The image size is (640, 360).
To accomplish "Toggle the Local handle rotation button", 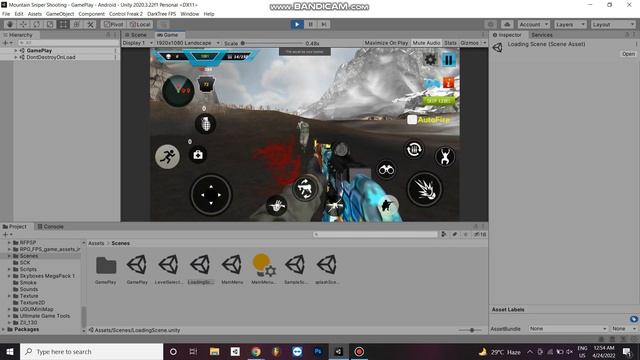I will pos(140,24).
